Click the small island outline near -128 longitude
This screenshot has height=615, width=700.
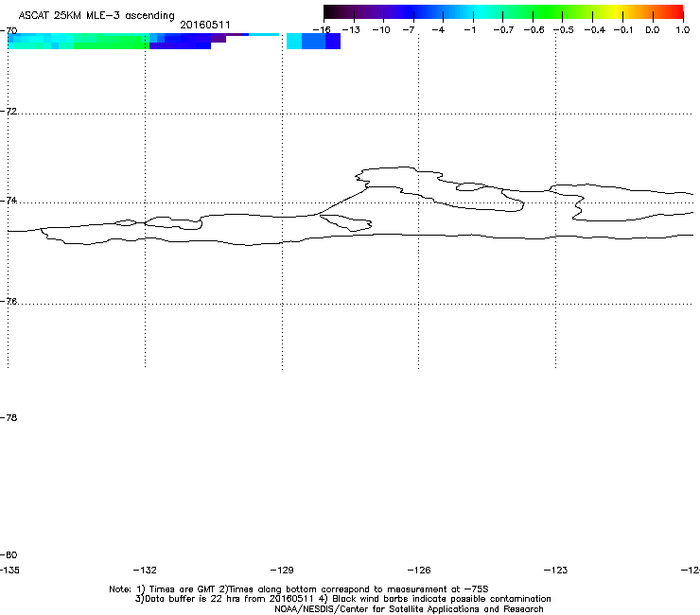[346, 223]
